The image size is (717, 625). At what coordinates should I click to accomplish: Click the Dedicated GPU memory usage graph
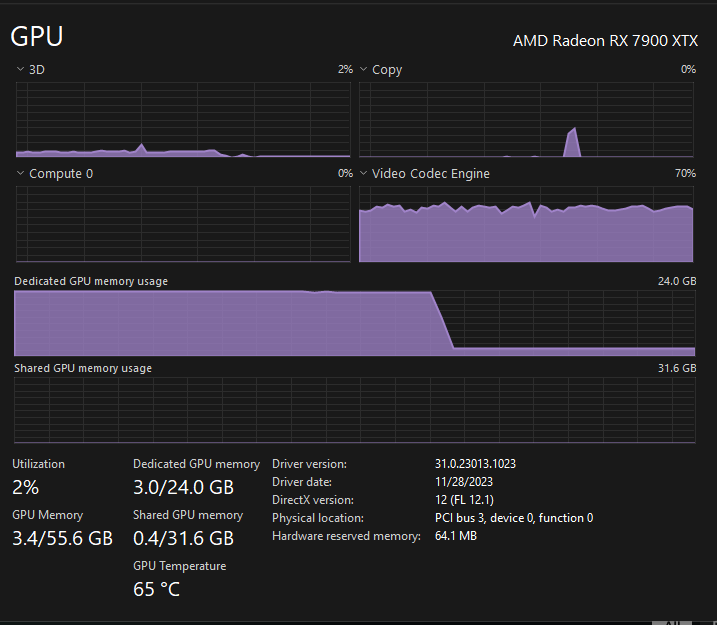click(354, 323)
